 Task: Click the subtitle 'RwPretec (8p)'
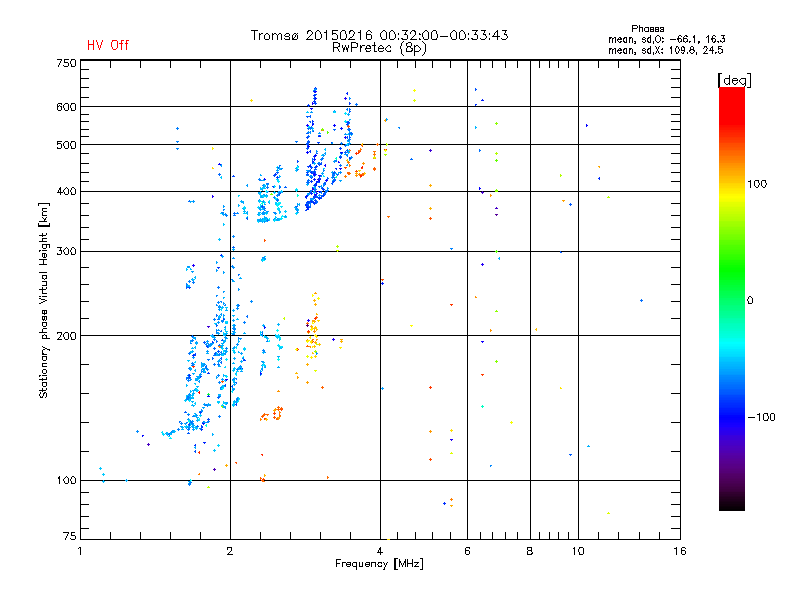(x=379, y=48)
